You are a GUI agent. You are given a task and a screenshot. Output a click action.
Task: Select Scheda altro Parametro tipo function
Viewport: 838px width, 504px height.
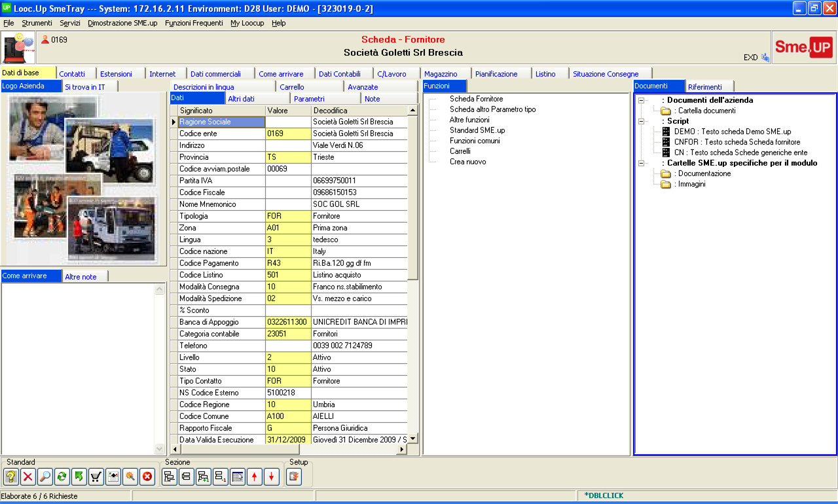point(492,109)
